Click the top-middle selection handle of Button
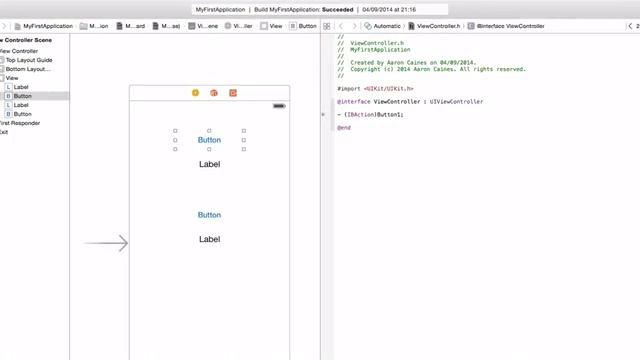Image resolution: width=640 pixels, height=360 pixels. [x=209, y=131]
